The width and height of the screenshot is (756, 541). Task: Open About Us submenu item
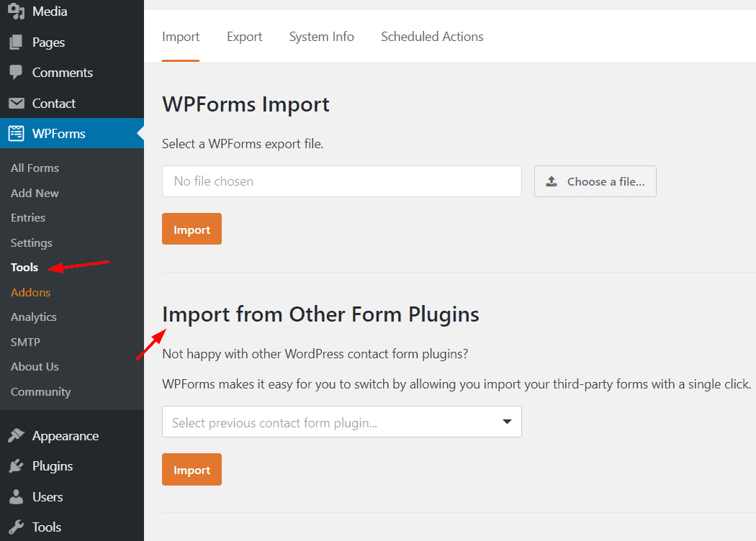[35, 367]
